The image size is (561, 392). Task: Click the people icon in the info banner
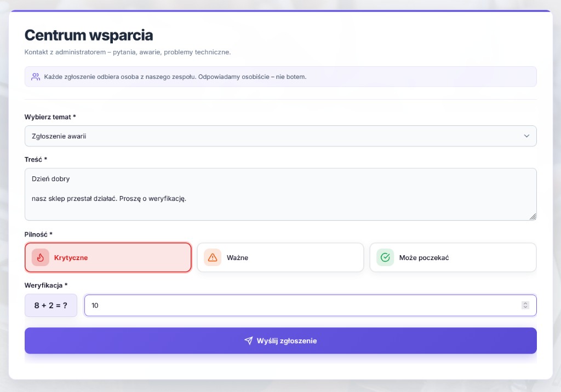point(35,77)
